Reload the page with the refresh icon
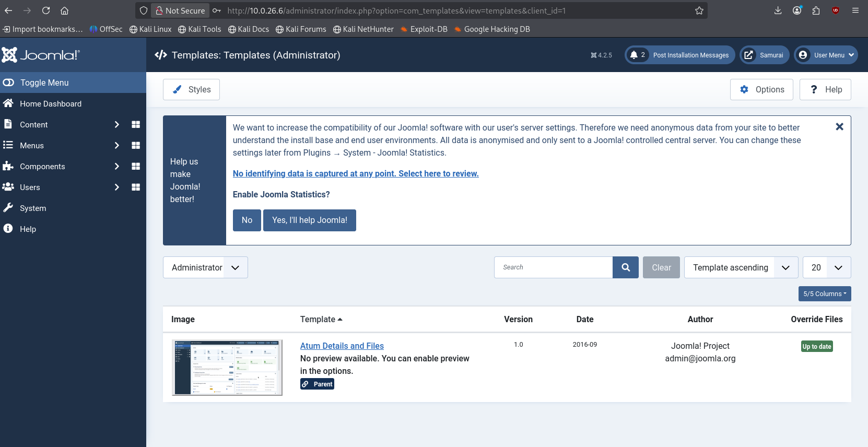Image resolution: width=868 pixels, height=447 pixels. click(x=46, y=10)
